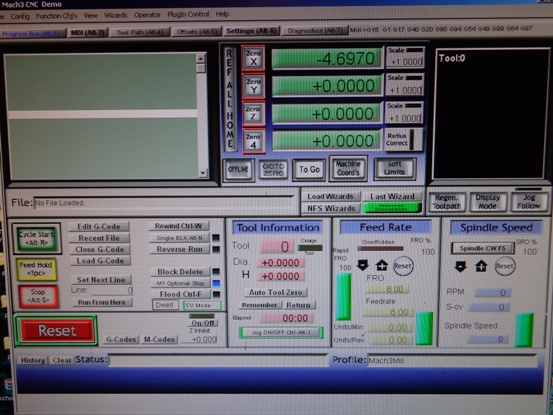Switch to Diagnostics tab
The width and height of the screenshot is (553, 415).
click(315, 31)
